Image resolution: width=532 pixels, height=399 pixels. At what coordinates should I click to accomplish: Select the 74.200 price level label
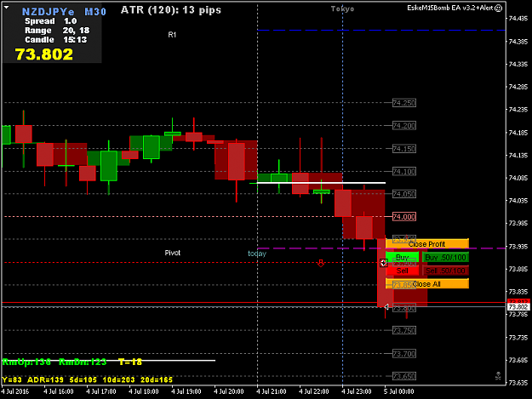[x=403, y=126]
